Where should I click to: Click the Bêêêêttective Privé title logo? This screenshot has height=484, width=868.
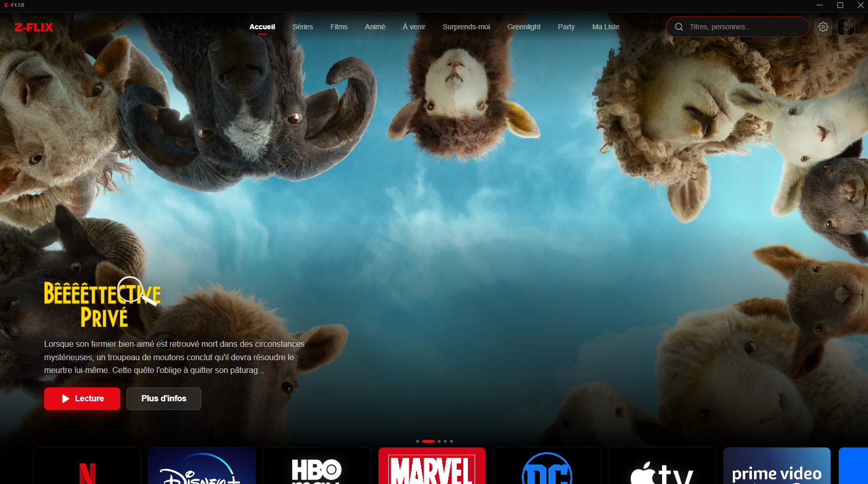point(102,302)
